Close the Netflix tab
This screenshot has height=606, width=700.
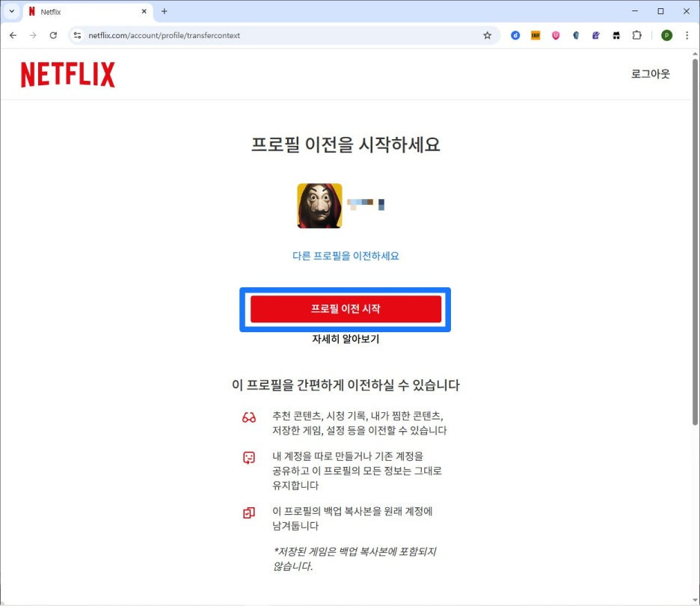[144, 12]
